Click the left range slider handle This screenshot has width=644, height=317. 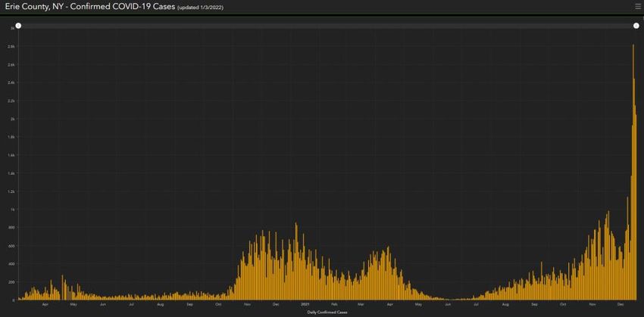point(18,26)
